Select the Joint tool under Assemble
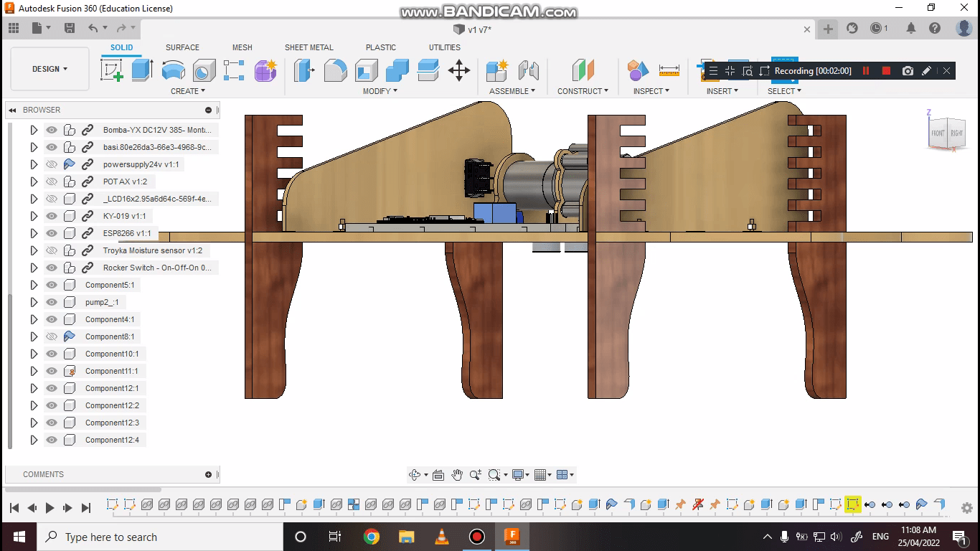 click(x=529, y=70)
